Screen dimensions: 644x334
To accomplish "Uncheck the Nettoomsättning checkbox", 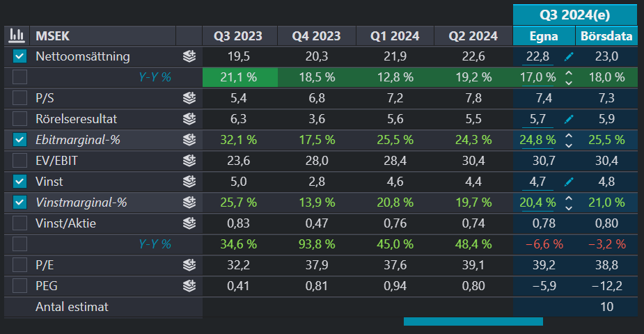I will [x=19, y=56].
